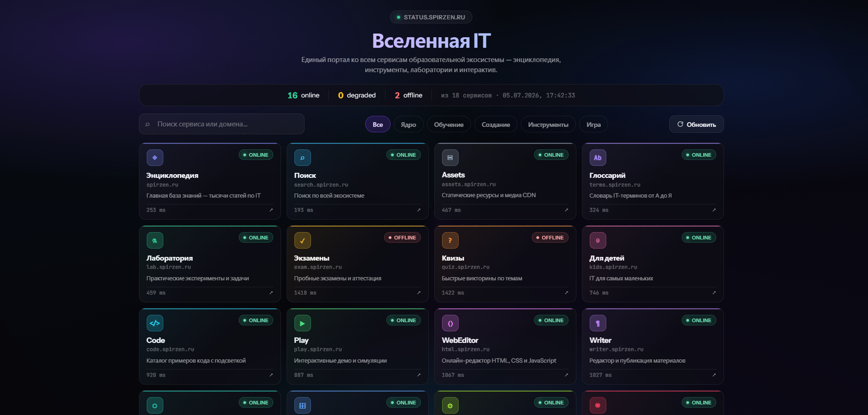Switch to the 'Ядро' filter tab
The height and width of the screenshot is (415, 868).
[408, 125]
